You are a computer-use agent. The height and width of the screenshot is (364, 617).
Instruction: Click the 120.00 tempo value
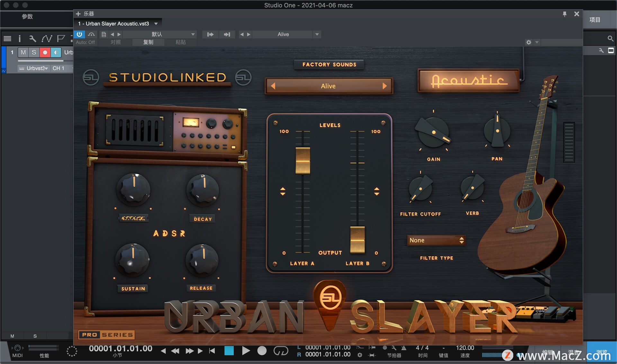click(465, 348)
